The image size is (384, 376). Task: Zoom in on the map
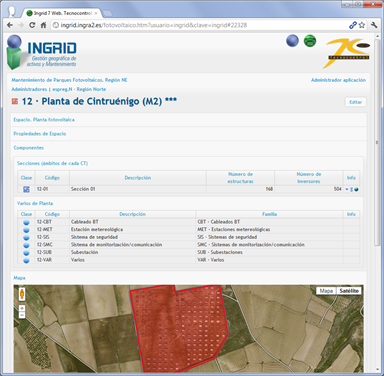pyautogui.click(x=22, y=308)
